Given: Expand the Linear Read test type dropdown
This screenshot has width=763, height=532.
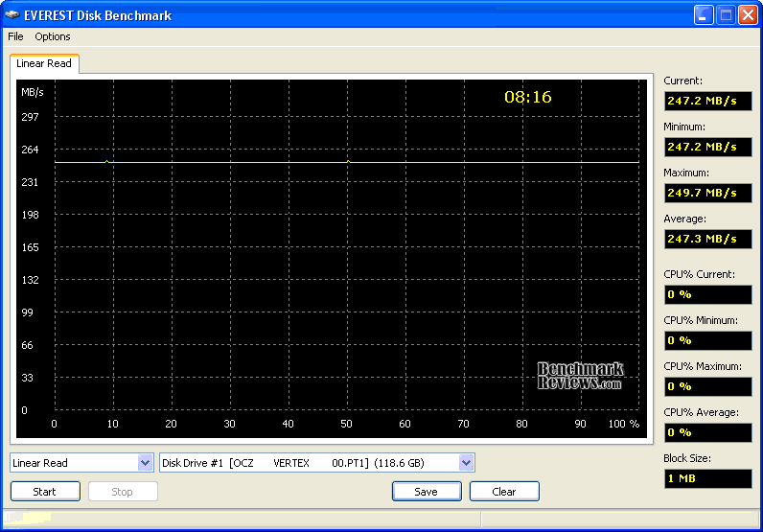Looking at the screenshot, I should click(145, 463).
